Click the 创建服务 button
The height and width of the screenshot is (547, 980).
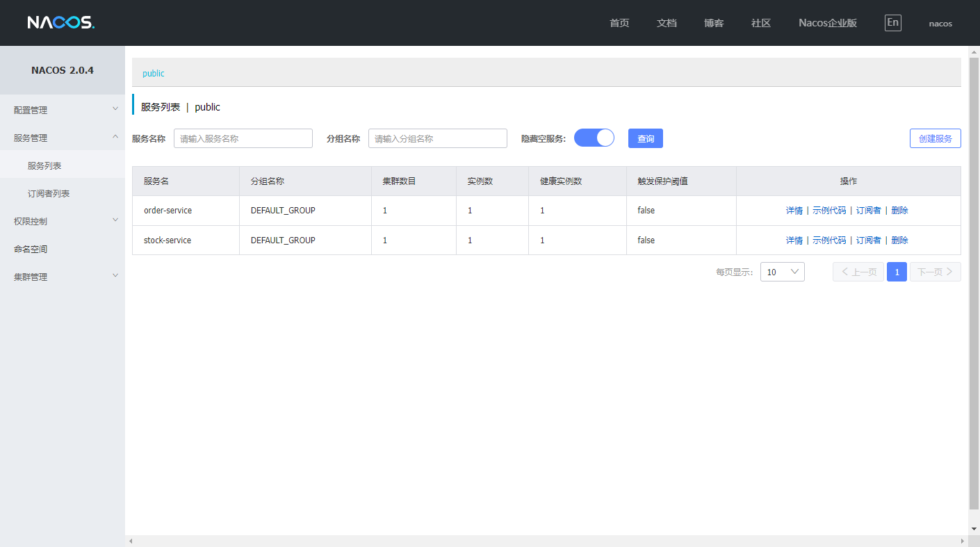point(935,138)
